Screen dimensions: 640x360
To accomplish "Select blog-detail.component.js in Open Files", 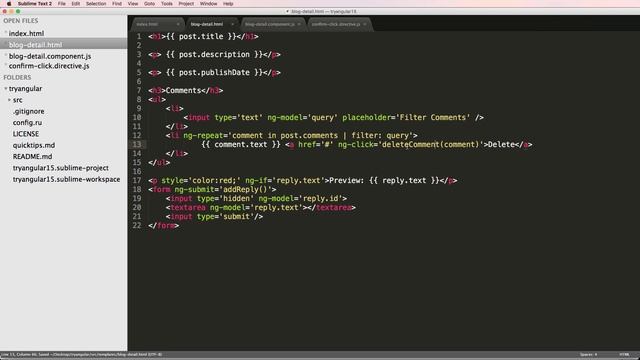I will 50,56.
